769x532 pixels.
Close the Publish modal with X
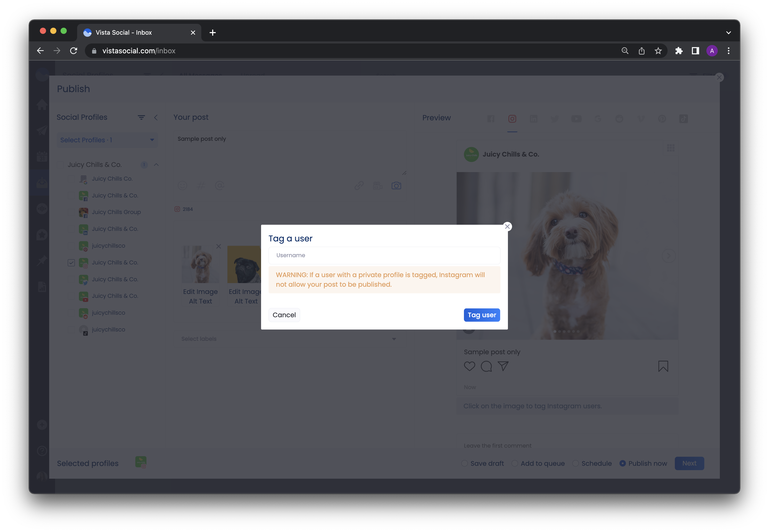pos(719,77)
